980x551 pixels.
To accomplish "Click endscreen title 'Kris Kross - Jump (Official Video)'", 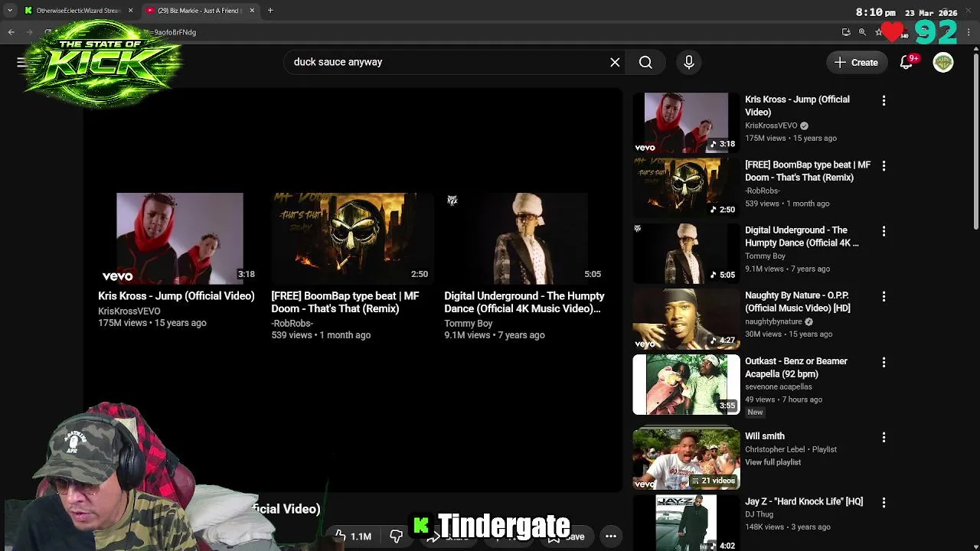I will click(x=176, y=296).
